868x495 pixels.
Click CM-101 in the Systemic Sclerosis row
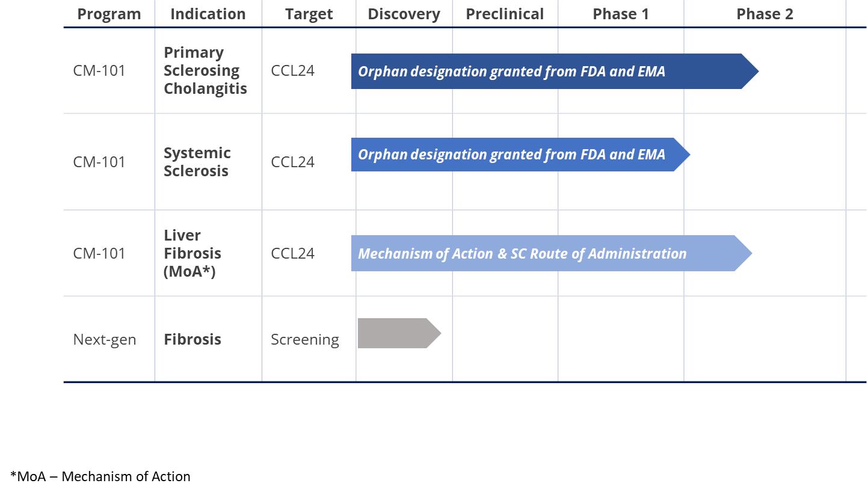[99, 162]
